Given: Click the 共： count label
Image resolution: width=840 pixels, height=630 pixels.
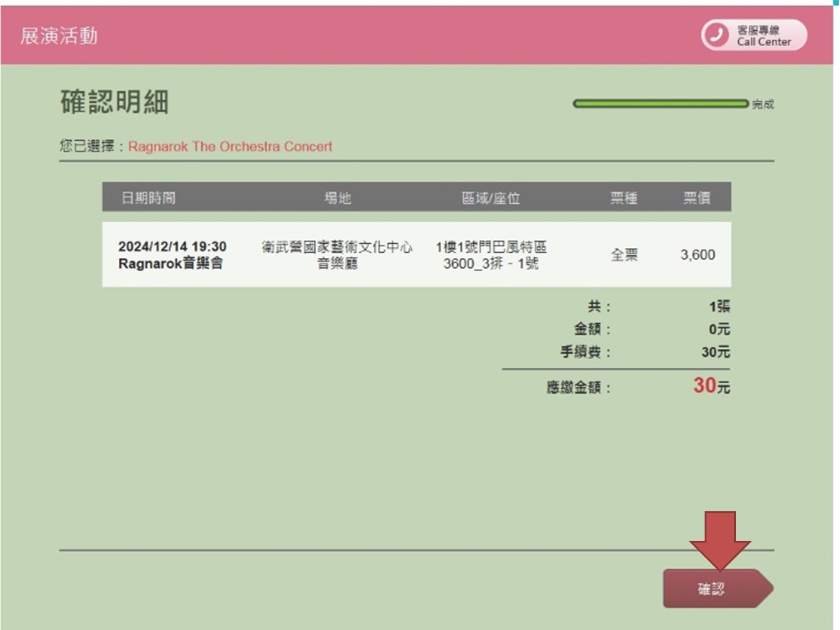Looking at the screenshot, I should click(599, 306).
